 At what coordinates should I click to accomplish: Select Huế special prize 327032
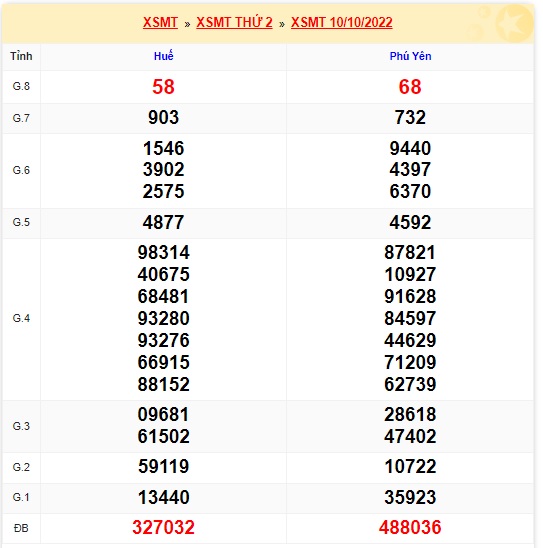tap(164, 528)
